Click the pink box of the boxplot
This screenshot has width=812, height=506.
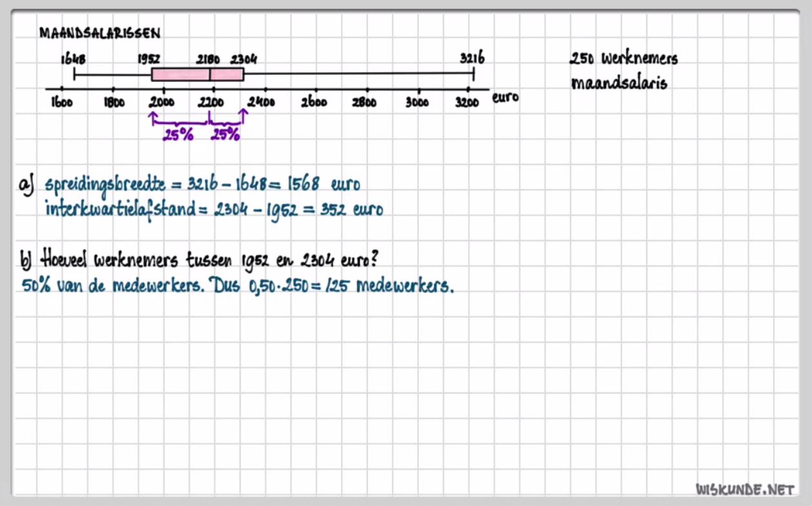tap(198, 74)
